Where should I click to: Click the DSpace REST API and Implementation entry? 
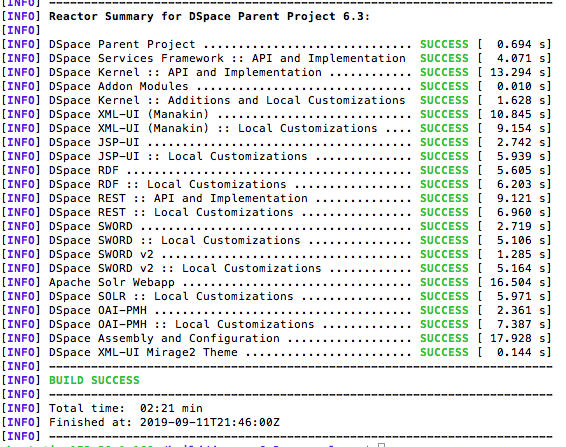pos(178,198)
